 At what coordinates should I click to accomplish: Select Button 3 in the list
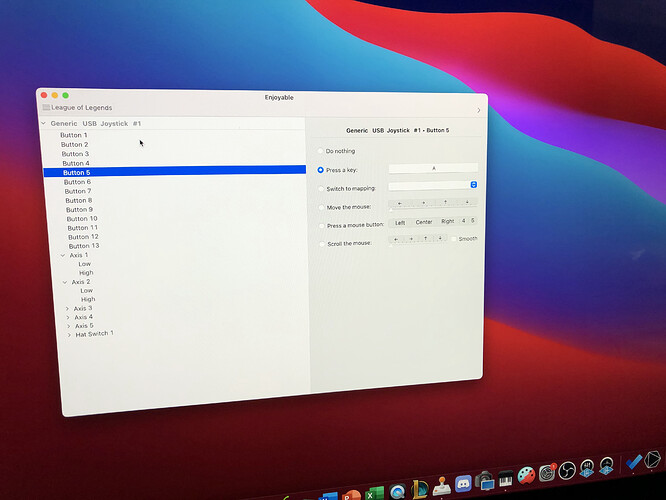[x=75, y=154]
